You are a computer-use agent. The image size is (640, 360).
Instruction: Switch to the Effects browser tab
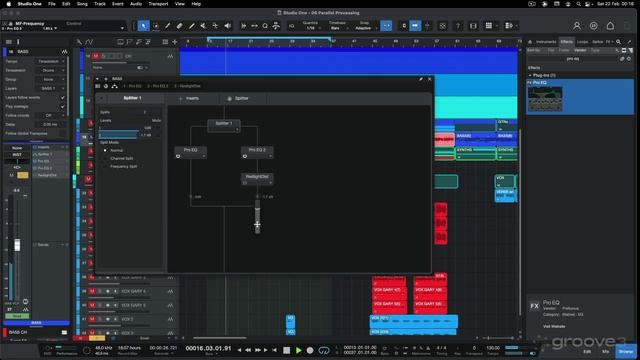tap(567, 42)
